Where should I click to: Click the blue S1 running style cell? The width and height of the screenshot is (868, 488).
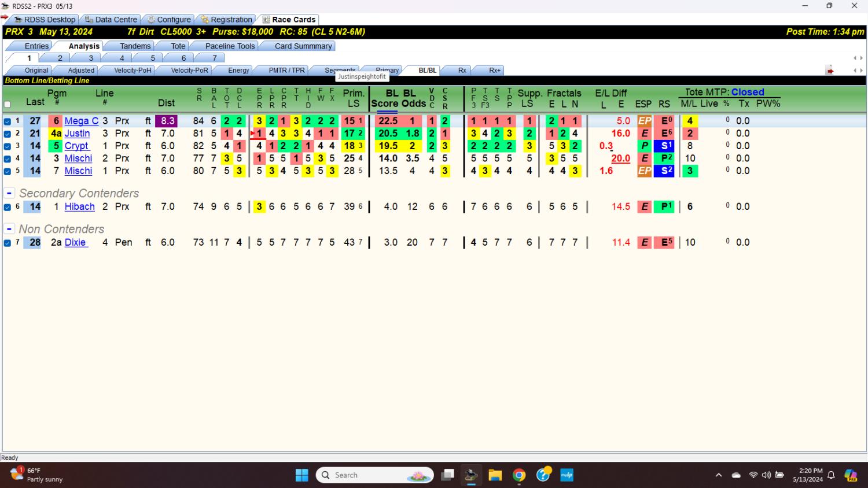[664, 146]
